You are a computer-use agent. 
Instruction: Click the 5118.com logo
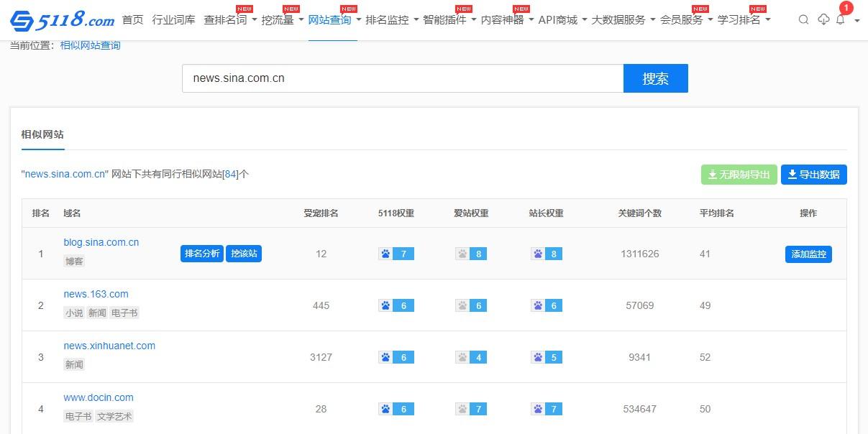point(62,20)
